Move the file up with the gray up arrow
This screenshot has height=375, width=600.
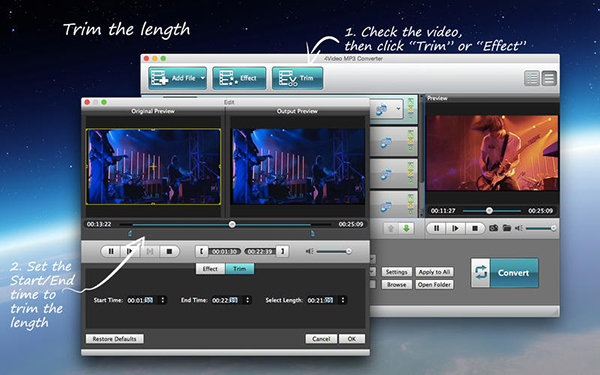391,228
